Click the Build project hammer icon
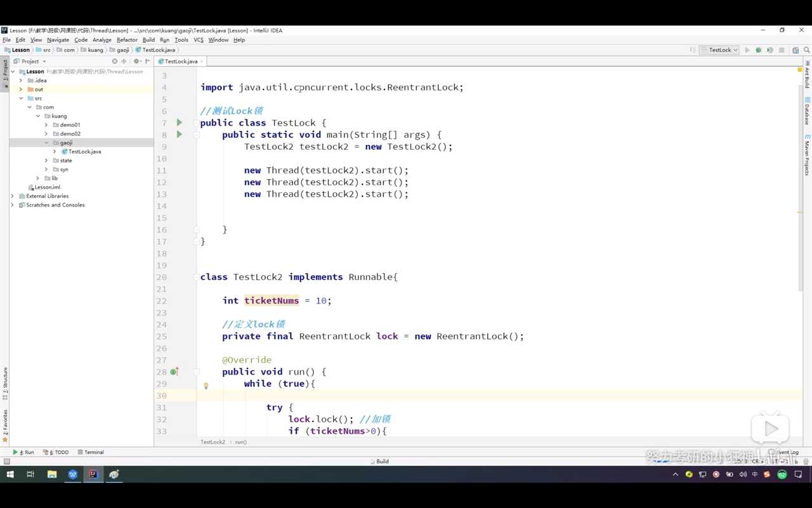The height and width of the screenshot is (508, 812). pyautogui.click(x=692, y=50)
